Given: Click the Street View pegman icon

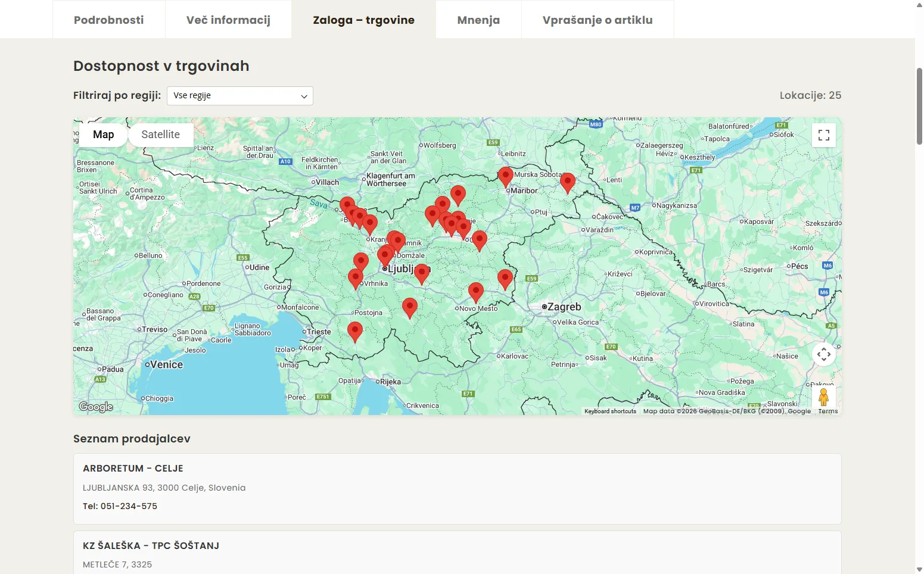Looking at the screenshot, I should [x=824, y=397].
